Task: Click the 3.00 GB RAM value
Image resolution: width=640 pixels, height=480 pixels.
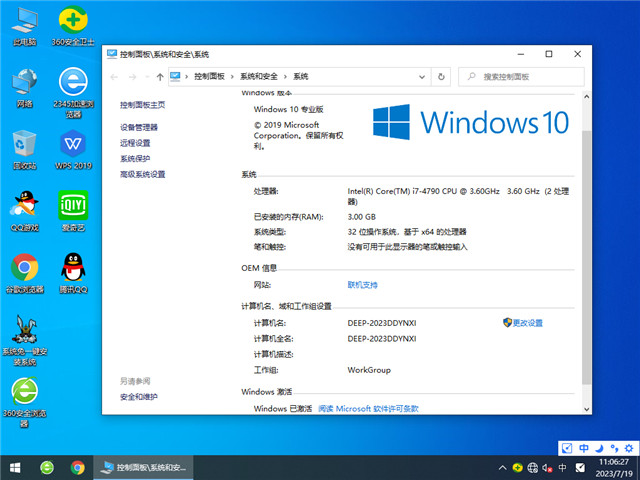Action: (x=362, y=217)
